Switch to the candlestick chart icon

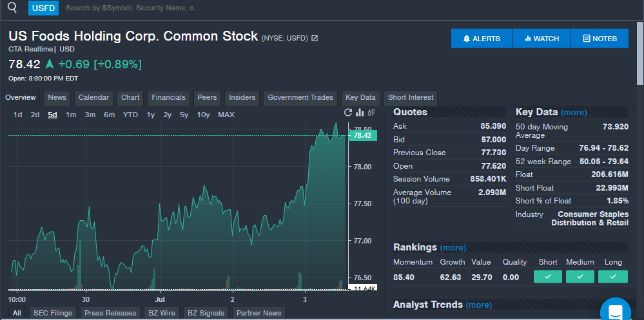[371, 113]
